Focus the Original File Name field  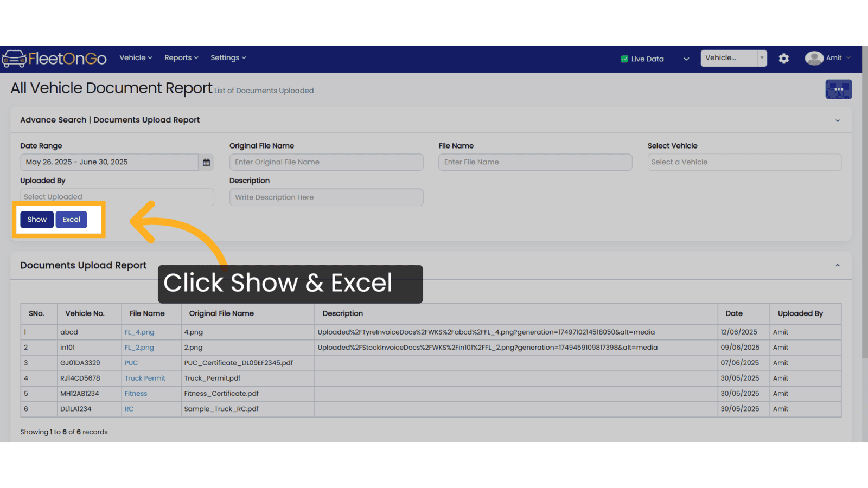[x=326, y=162]
